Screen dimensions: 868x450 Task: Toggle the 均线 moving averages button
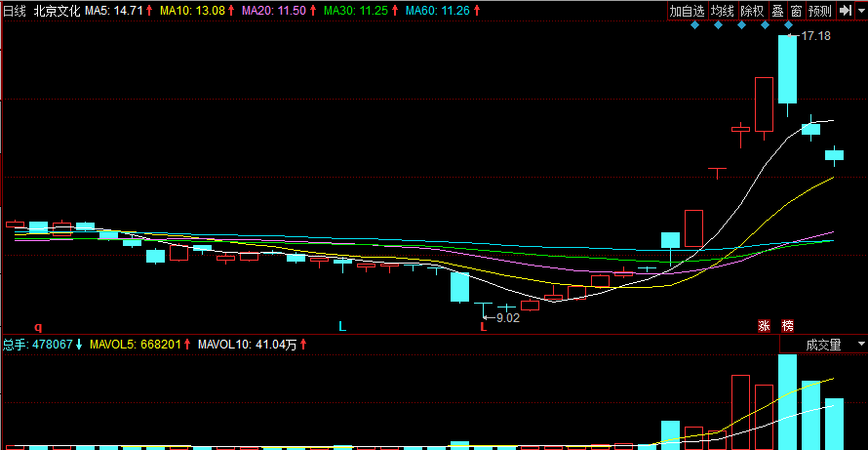(723, 11)
